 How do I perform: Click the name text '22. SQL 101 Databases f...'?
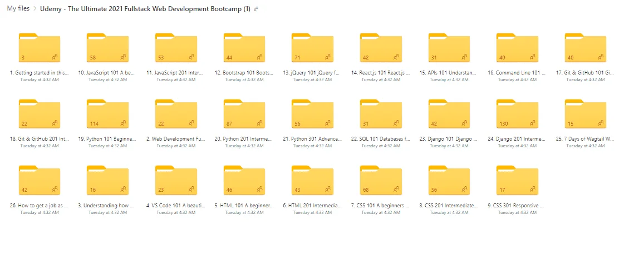pyautogui.click(x=381, y=140)
